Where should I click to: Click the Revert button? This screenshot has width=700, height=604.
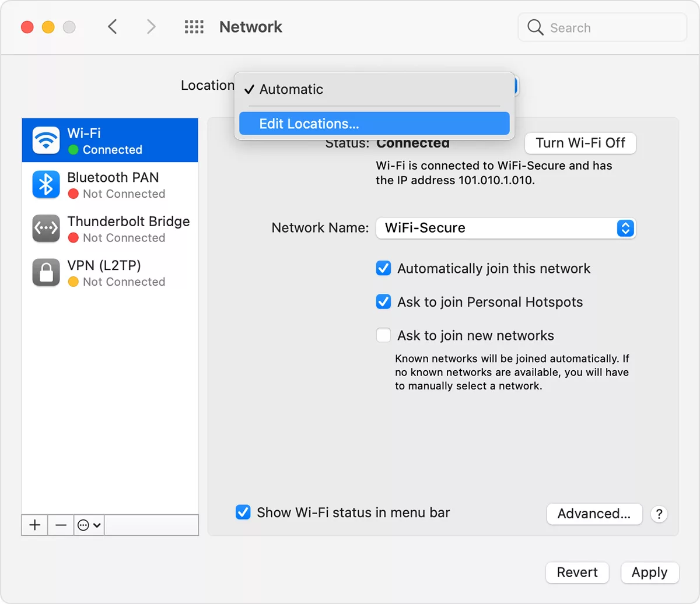(x=577, y=573)
